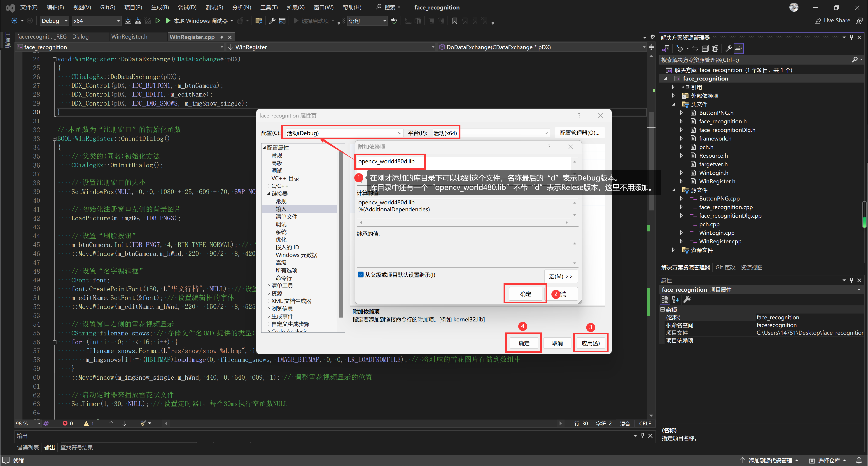Viewport: 868px width, 466px height.
Task: Open the 生成(B) menu
Action: click(160, 7)
